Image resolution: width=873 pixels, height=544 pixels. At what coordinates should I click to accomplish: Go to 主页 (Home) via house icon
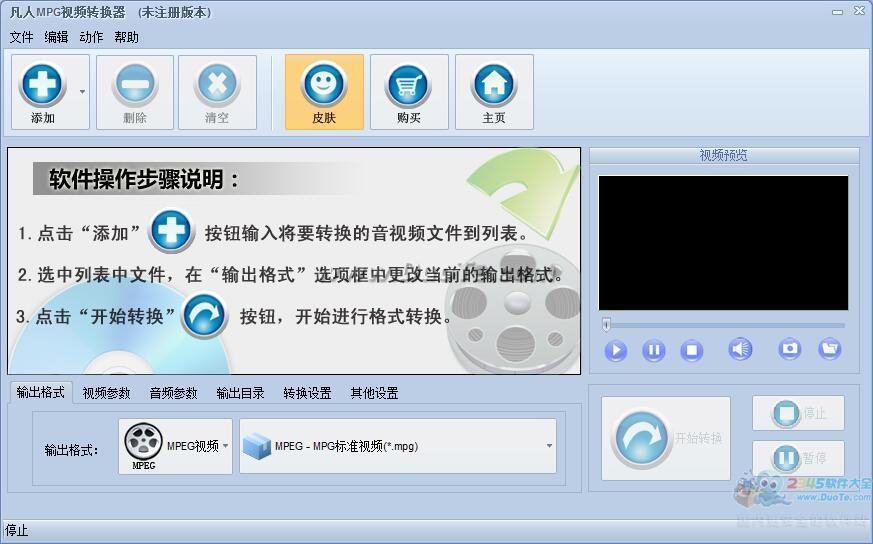(x=494, y=92)
